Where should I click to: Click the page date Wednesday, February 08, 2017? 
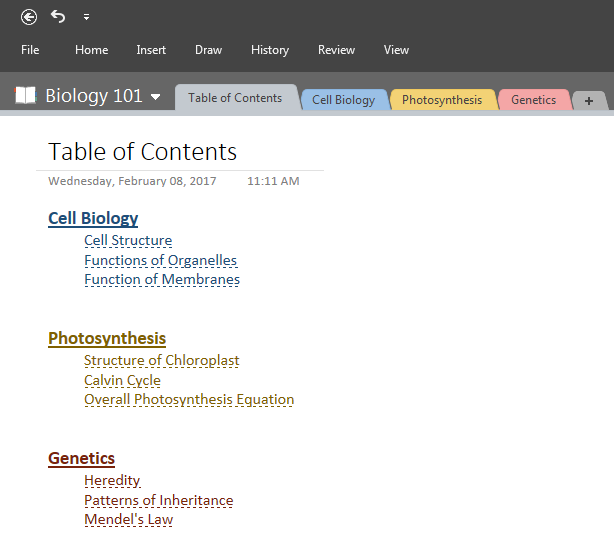coord(132,181)
